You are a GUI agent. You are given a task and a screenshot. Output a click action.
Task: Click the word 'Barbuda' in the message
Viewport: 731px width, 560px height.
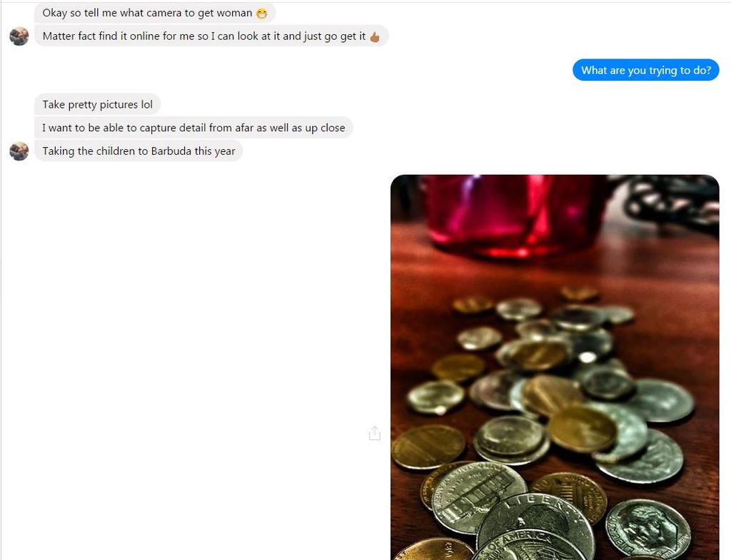coord(171,151)
